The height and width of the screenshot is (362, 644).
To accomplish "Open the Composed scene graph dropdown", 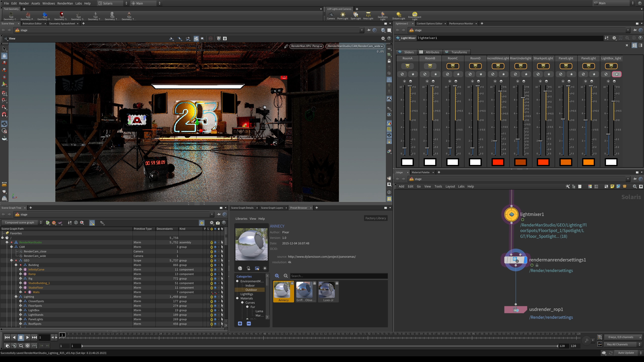I will [x=22, y=222].
